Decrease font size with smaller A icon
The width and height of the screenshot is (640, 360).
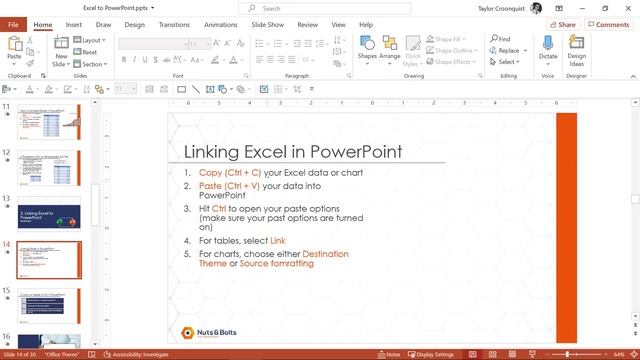coord(228,43)
